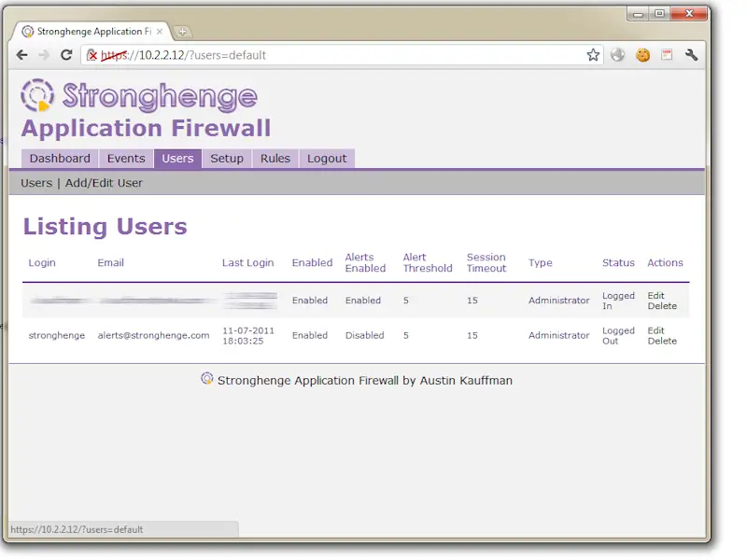This screenshot has height=560, width=747.
Task: Reload the page with the refresh icon
Action: coord(66,55)
